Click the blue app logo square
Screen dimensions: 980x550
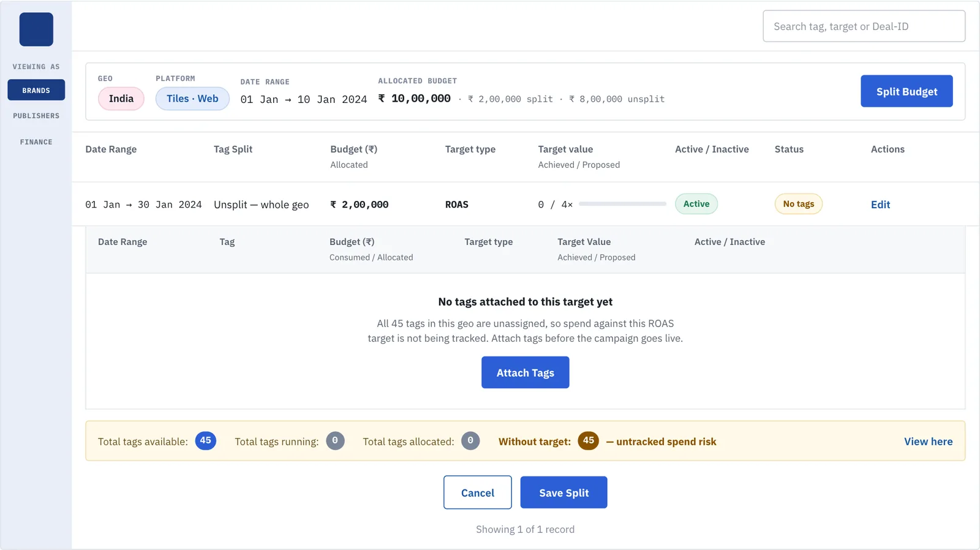click(x=36, y=29)
